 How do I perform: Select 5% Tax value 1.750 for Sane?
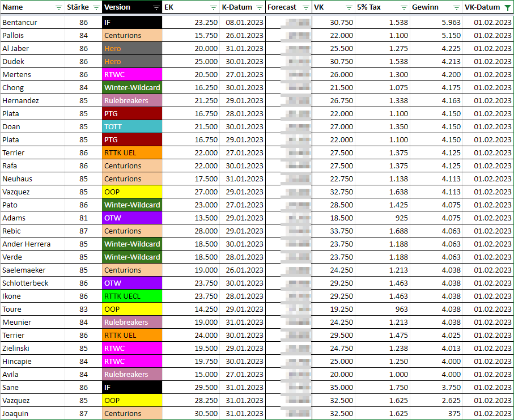tap(383, 388)
